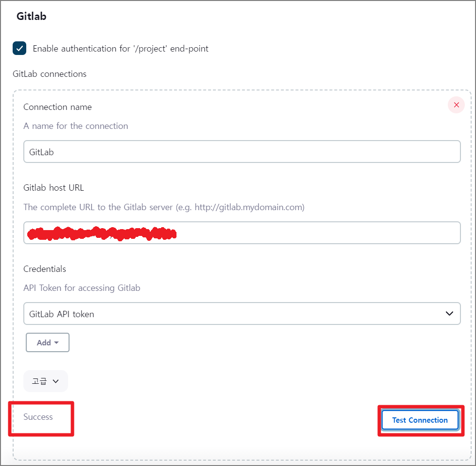Click the Gitlab section heading
The image size is (476, 466).
[x=31, y=16]
